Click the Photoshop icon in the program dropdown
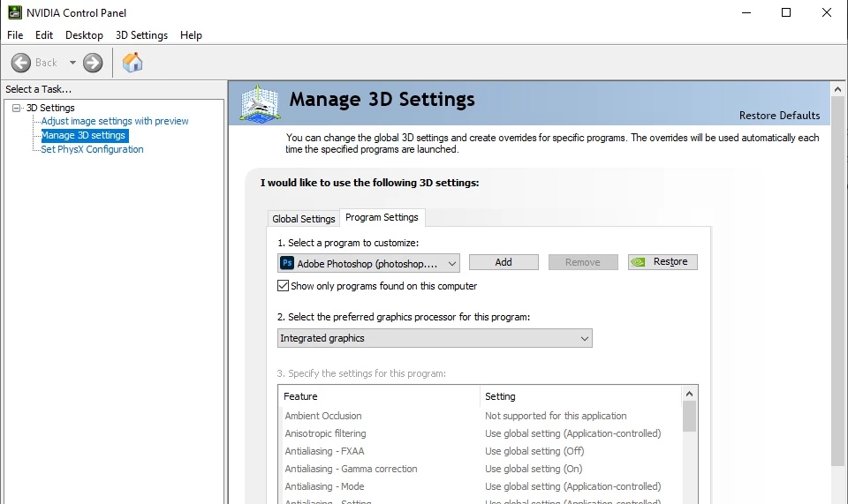Image resolution: width=848 pixels, height=504 pixels. click(x=287, y=263)
